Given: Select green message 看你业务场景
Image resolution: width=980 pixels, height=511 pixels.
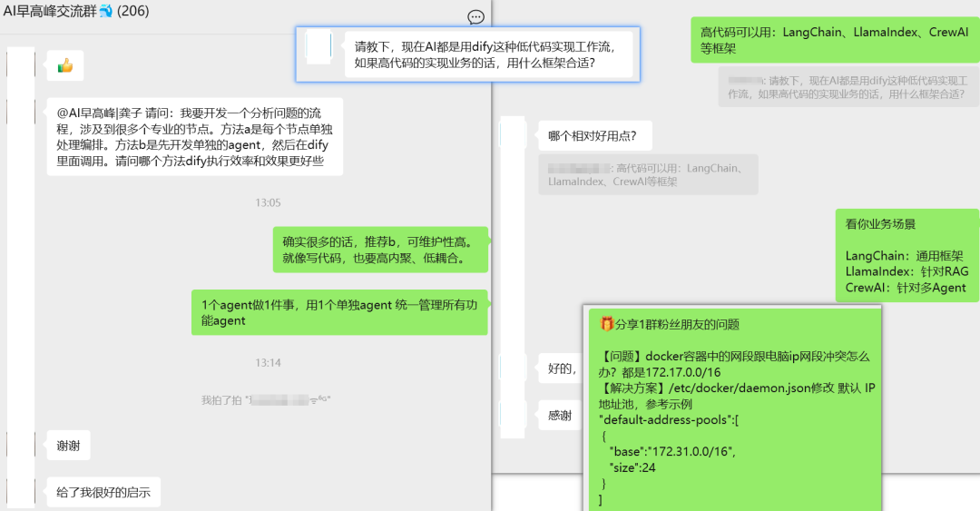Looking at the screenshot, I should coord(906,256).
